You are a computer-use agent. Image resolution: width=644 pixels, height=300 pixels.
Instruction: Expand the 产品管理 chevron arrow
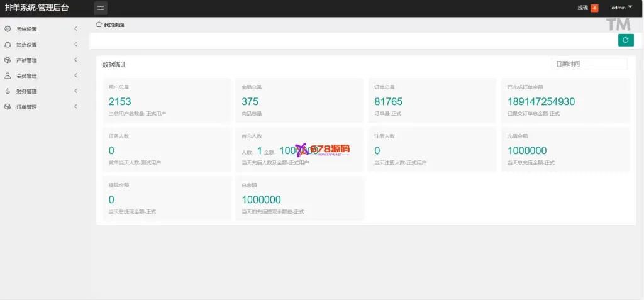[75, 60]
